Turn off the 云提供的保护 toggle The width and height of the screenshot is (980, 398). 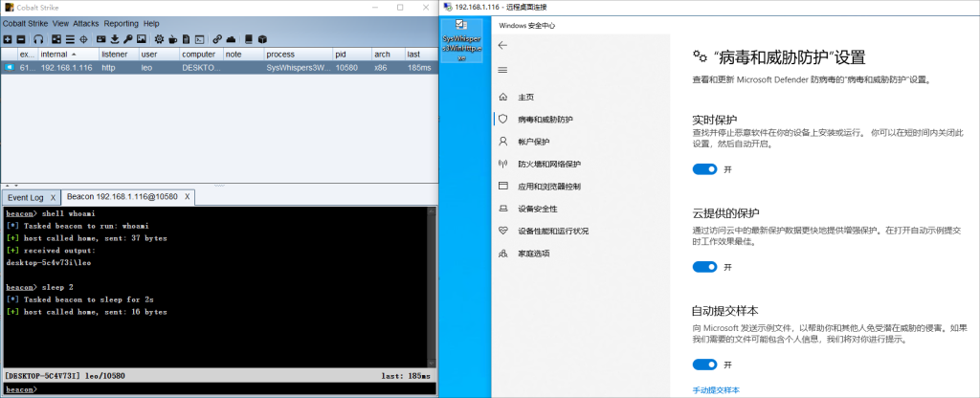coord(704,267)
